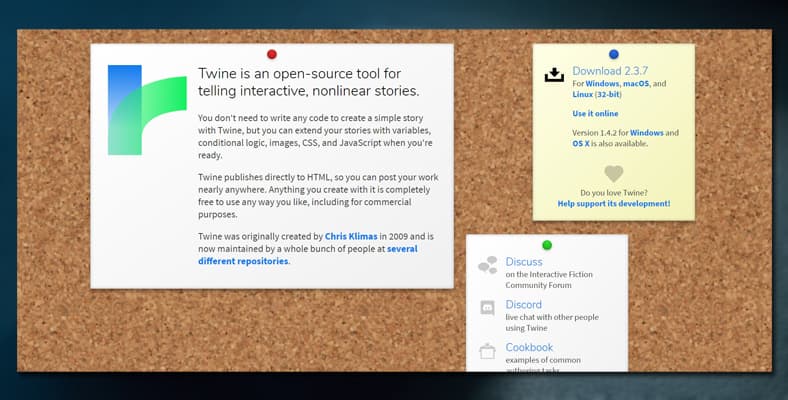
Task: Open the Download 2.3.7 link
Action: [x=610, y=71]
